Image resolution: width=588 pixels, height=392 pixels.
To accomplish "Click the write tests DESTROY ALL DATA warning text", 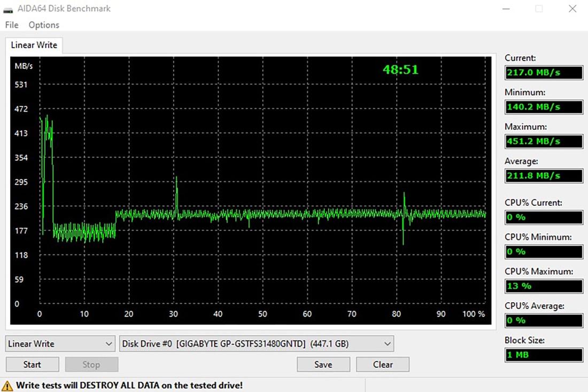I will pos(129,385).
